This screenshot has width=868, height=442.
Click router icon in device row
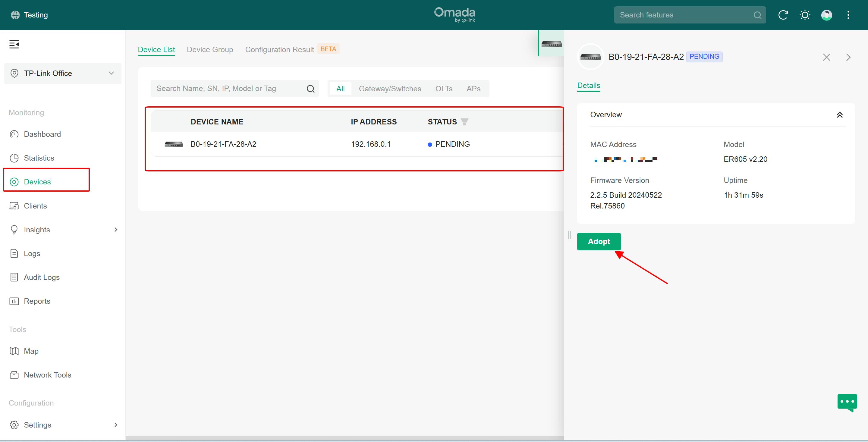tap(174, 144)
